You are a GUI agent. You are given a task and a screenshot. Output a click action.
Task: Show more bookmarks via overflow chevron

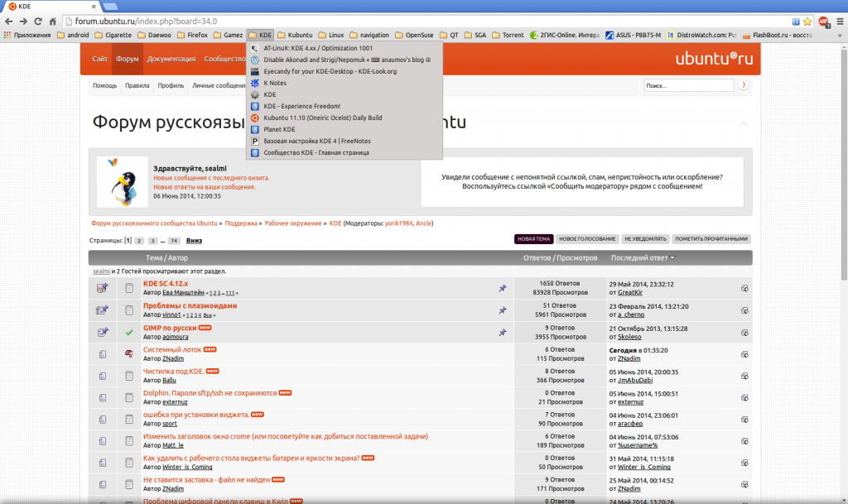pos(840,35)
